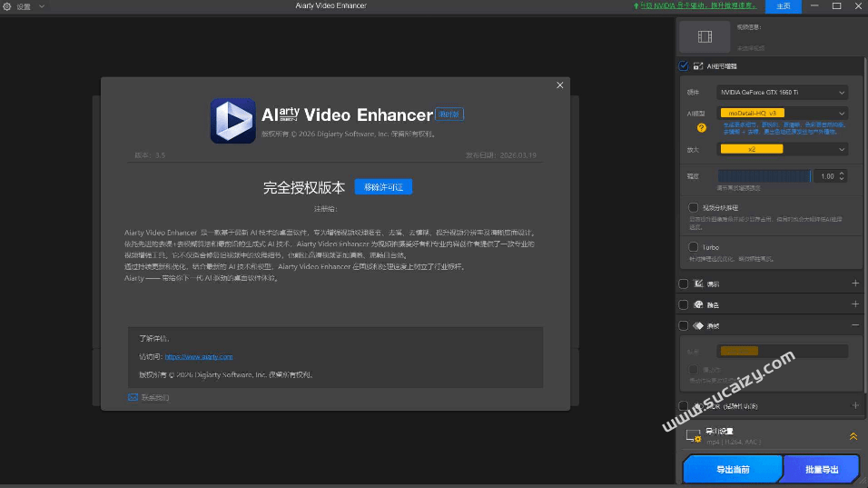Tick the checkbox beside the SDR section
The height and width of the screenshot is (488, 868).
click(x=684, y=406)
